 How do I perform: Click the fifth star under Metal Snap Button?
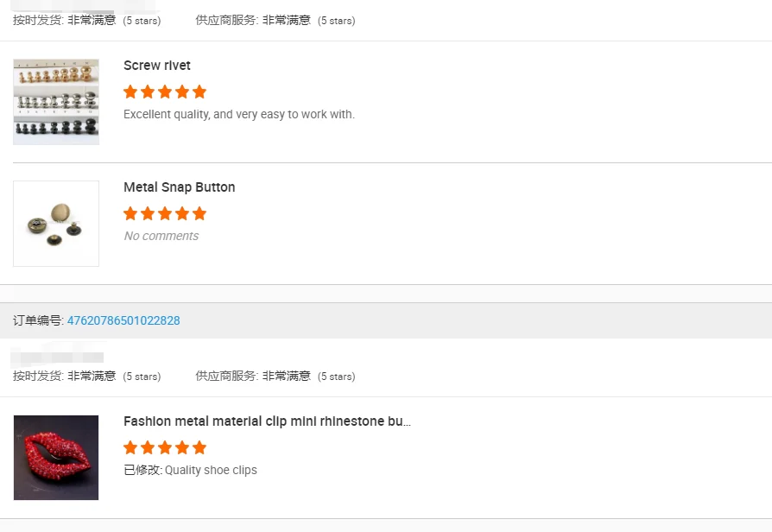point(199,213)
